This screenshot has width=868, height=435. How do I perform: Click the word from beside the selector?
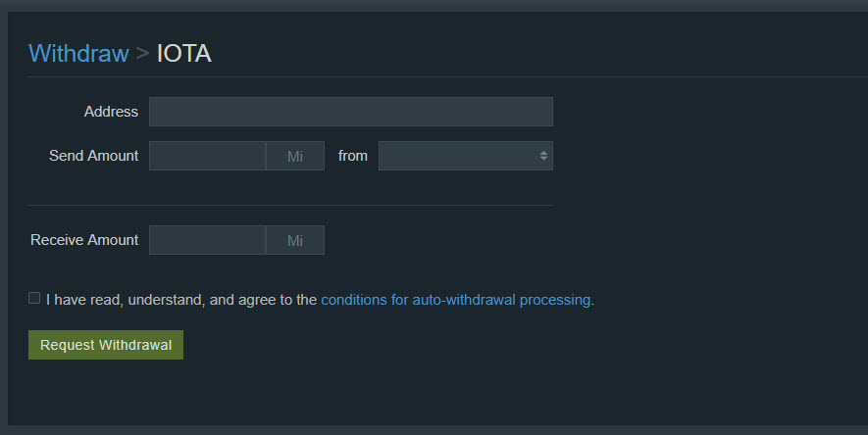point(353,156)
